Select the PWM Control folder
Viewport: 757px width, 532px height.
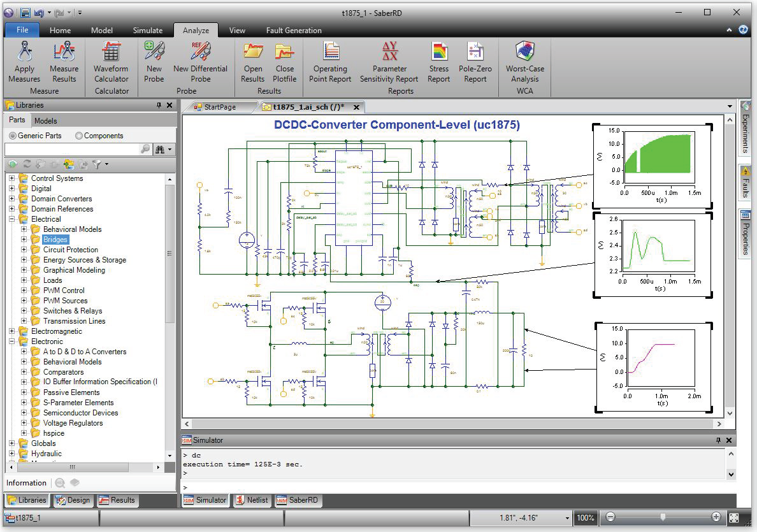tap(64, 290)
